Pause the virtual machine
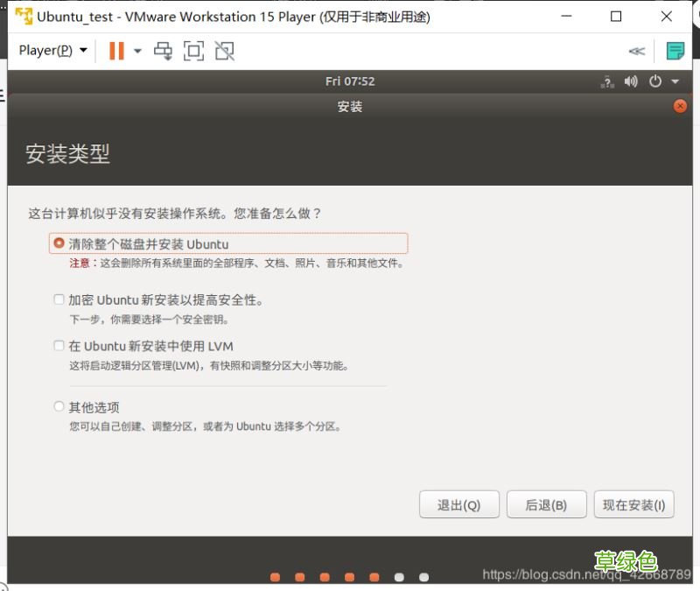 click(x=116, y=51)
